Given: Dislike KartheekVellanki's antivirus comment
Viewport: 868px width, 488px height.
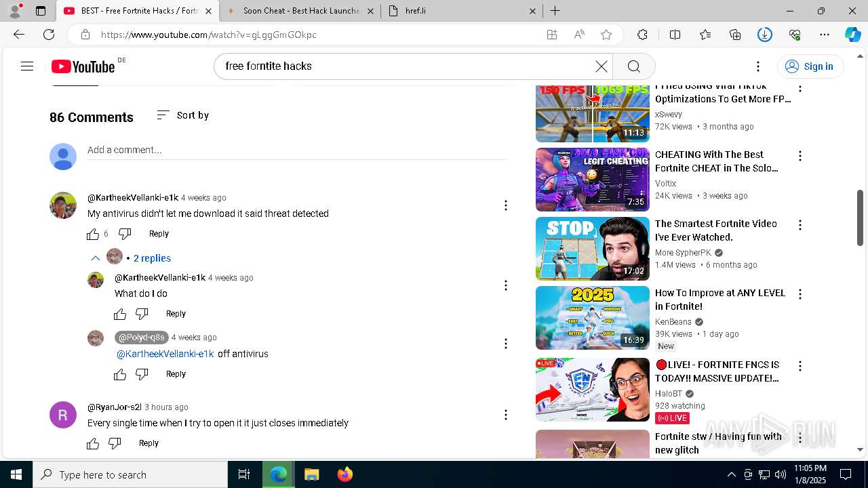Looking at the screenshot, I should pyautogui.click(x=125, y=234).
